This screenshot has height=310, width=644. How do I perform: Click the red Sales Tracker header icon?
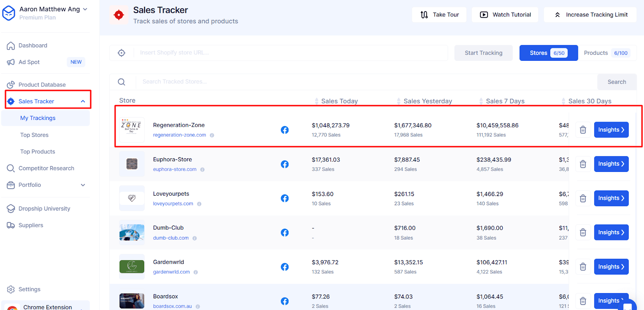pos(119,15)
